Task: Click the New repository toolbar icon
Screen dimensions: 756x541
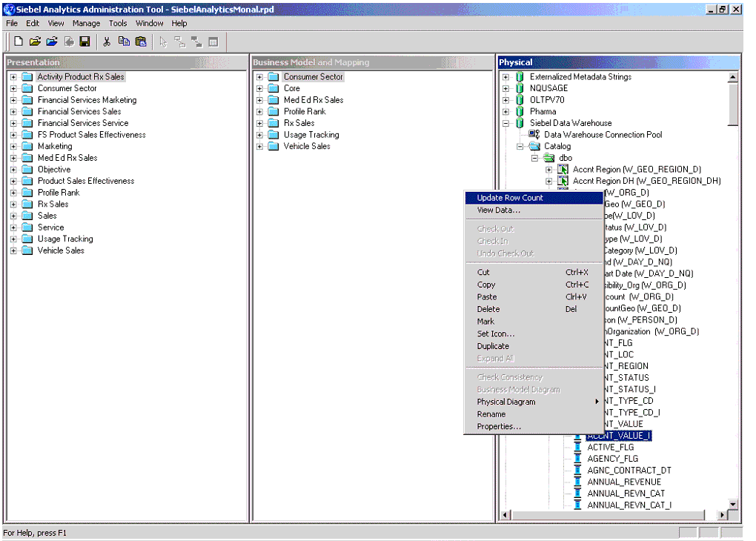Action: point(19,42)
